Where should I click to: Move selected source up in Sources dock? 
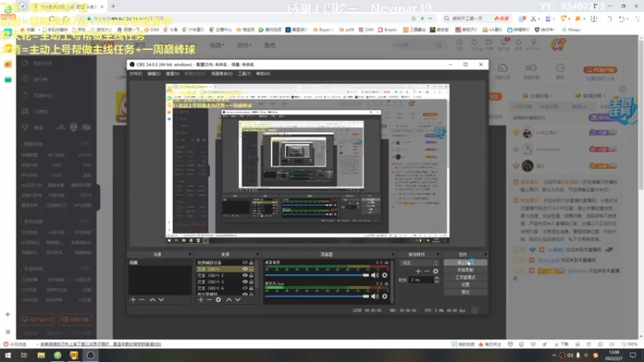click(x=229, y=299)
